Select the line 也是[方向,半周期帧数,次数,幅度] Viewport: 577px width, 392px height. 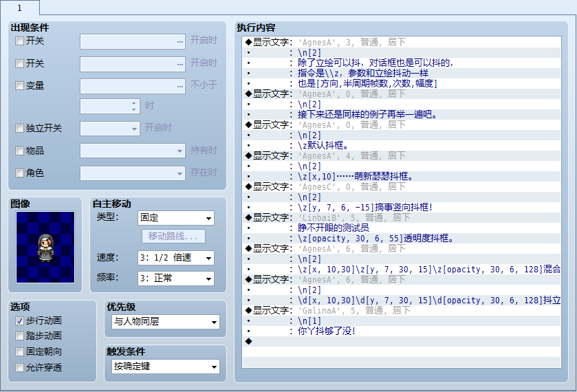click(402, 83)
